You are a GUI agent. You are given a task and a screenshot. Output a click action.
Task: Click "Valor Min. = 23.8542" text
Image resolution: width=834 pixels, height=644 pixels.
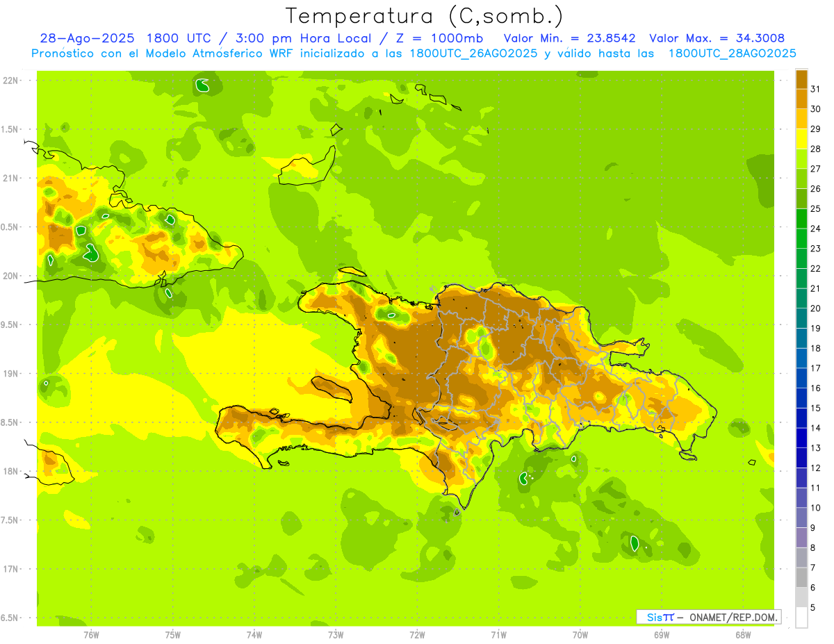coord(570,38)
